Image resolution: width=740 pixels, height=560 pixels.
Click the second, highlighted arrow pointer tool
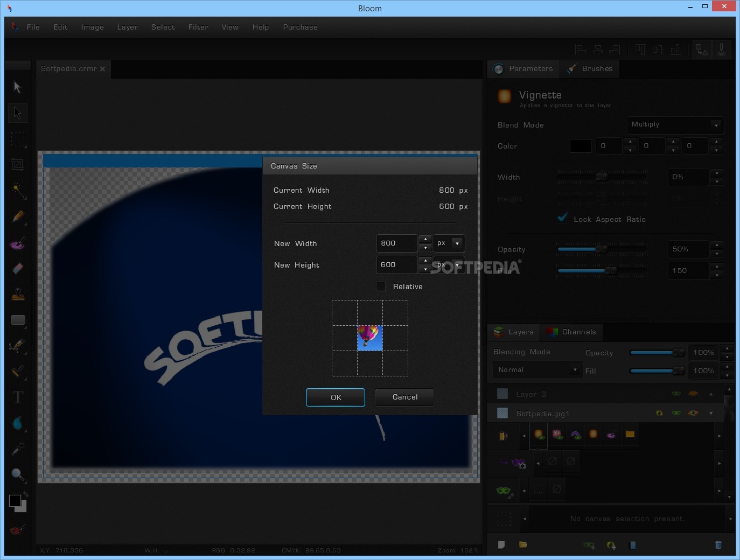[x=18, y=113]
